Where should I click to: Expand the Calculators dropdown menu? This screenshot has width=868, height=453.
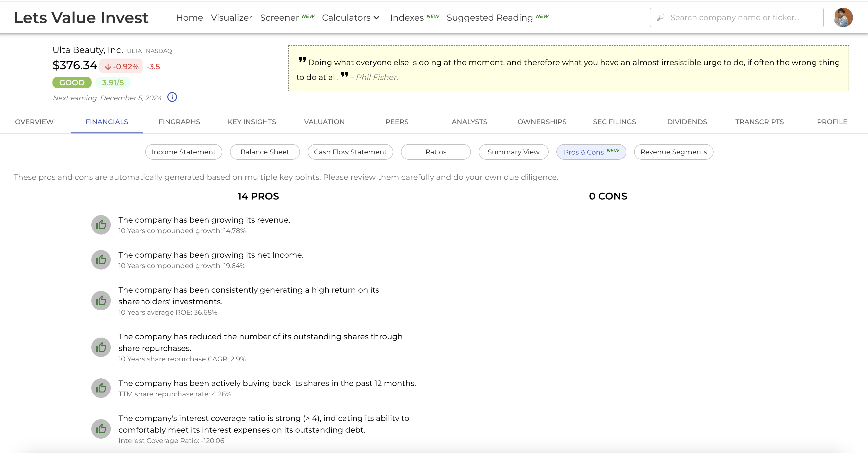tap(351, 17)
